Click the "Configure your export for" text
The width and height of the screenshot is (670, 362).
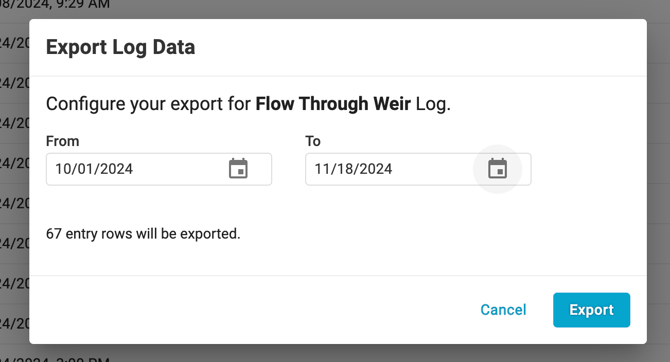pyautogui.click(x=148, y=104)
